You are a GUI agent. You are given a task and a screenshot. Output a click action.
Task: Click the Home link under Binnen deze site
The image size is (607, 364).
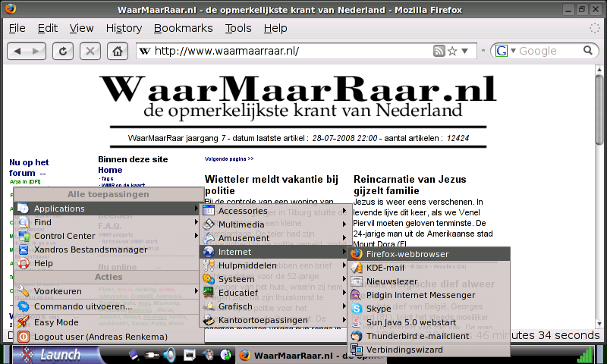click(x=110, y=170)
